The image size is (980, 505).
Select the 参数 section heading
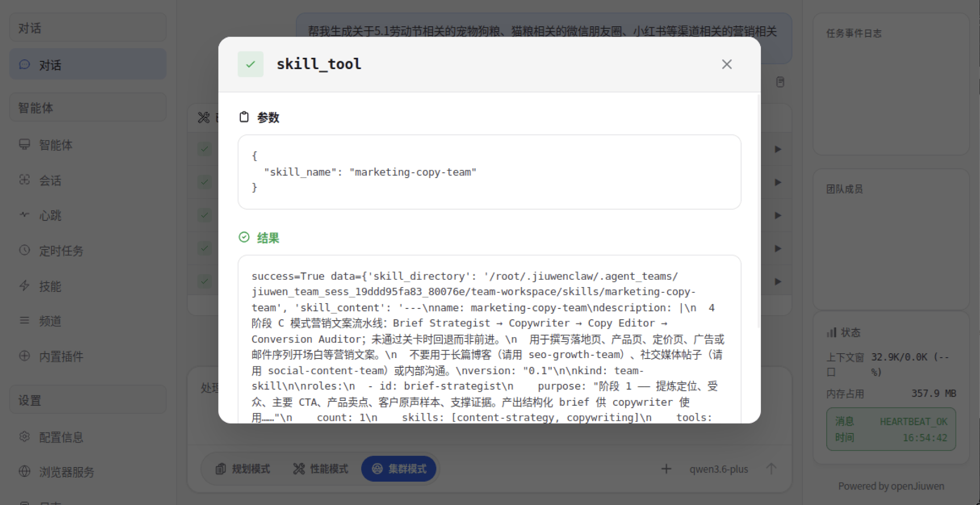268,117
